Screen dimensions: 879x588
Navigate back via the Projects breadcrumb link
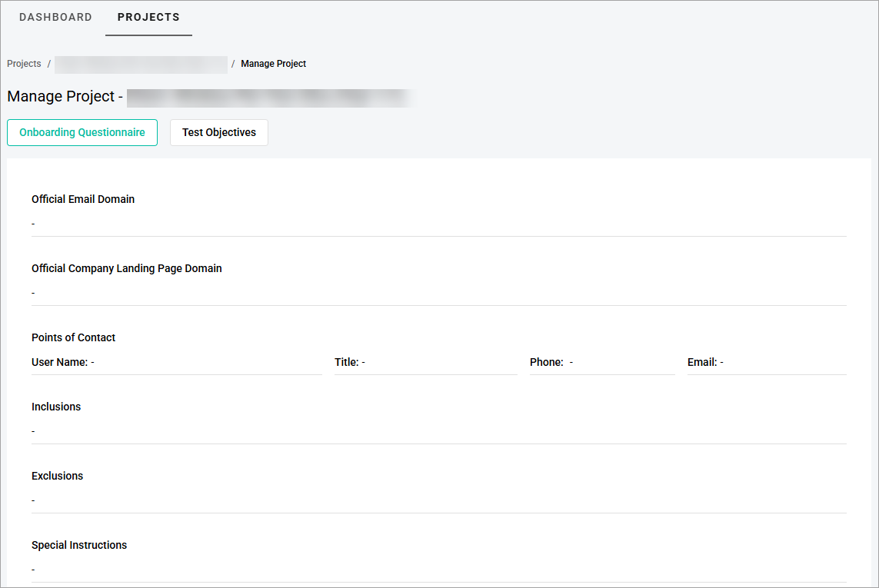tap(24, 64)
